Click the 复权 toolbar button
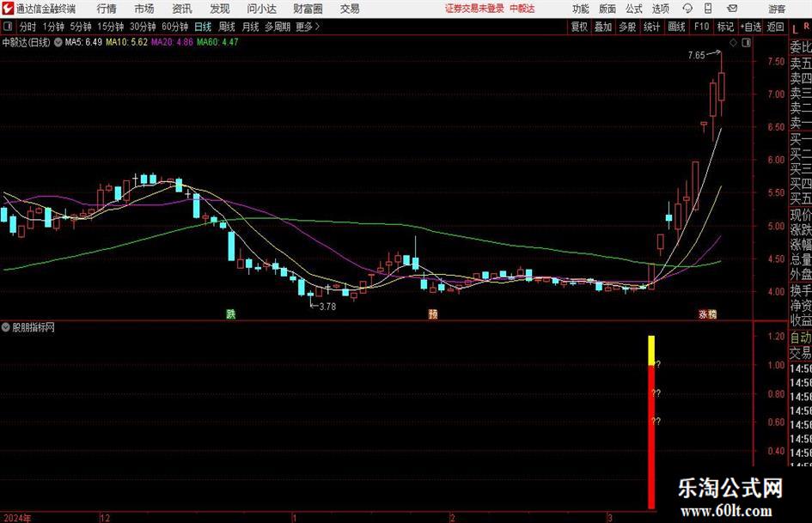812x523 pixels. click(579, 27)
